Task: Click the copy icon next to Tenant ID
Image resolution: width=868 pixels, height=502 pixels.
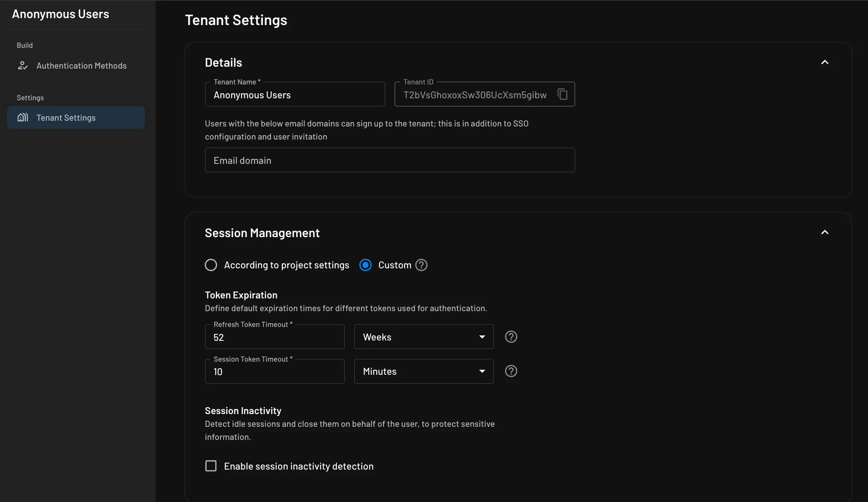Action: (562, 94)
